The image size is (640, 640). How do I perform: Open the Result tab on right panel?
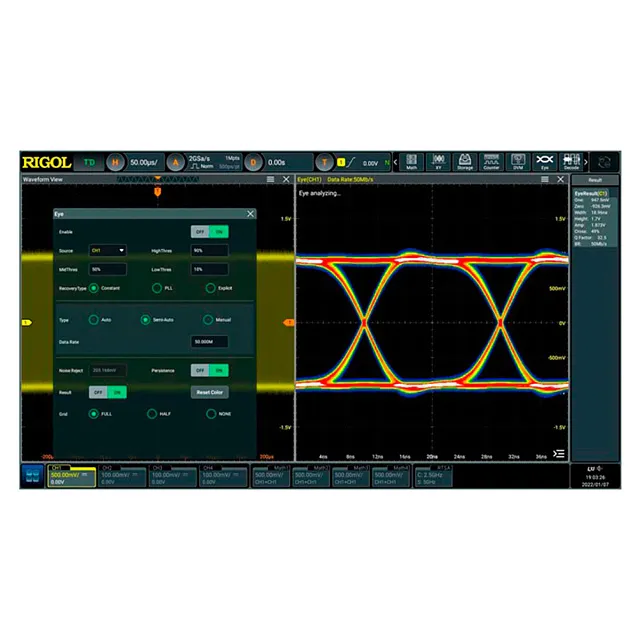(x=595, y=180)
